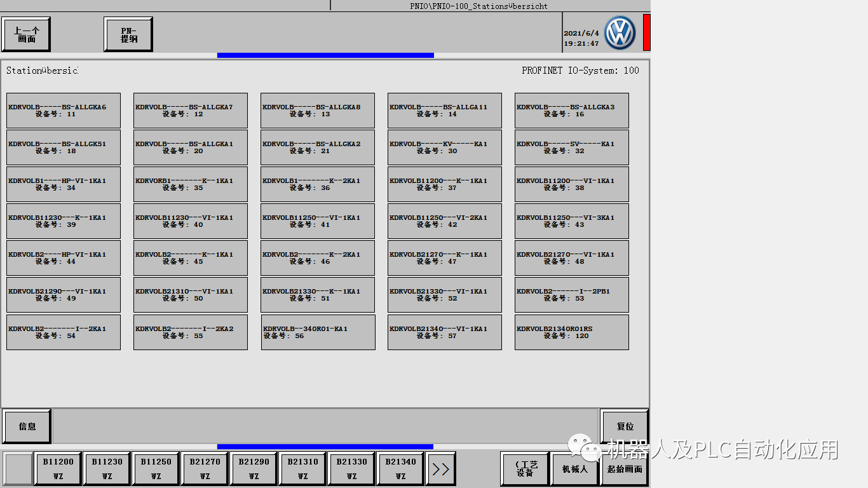Viewport: 868px width, 488px height.
Task: Open station KDRVOLB2 I--2KA2 device 55
Action: click(x=191, y=332)
